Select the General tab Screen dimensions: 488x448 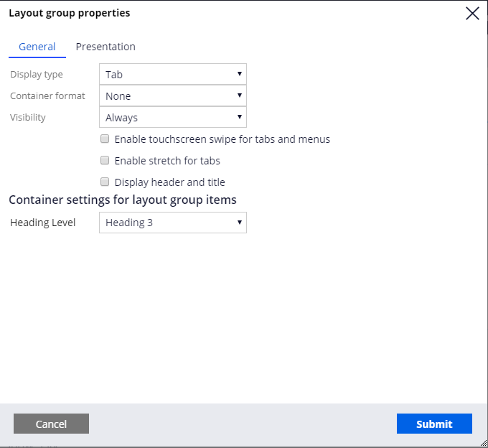click(x=37, y=47)
